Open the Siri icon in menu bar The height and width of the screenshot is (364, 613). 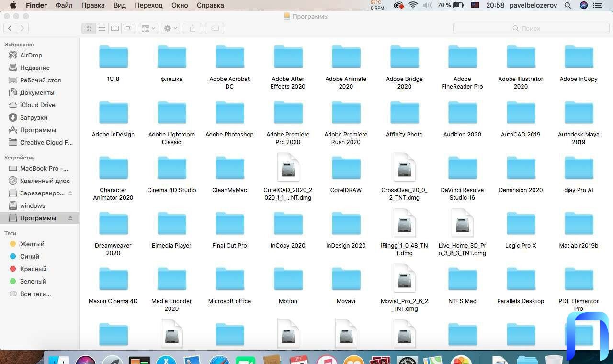point(583,5)
